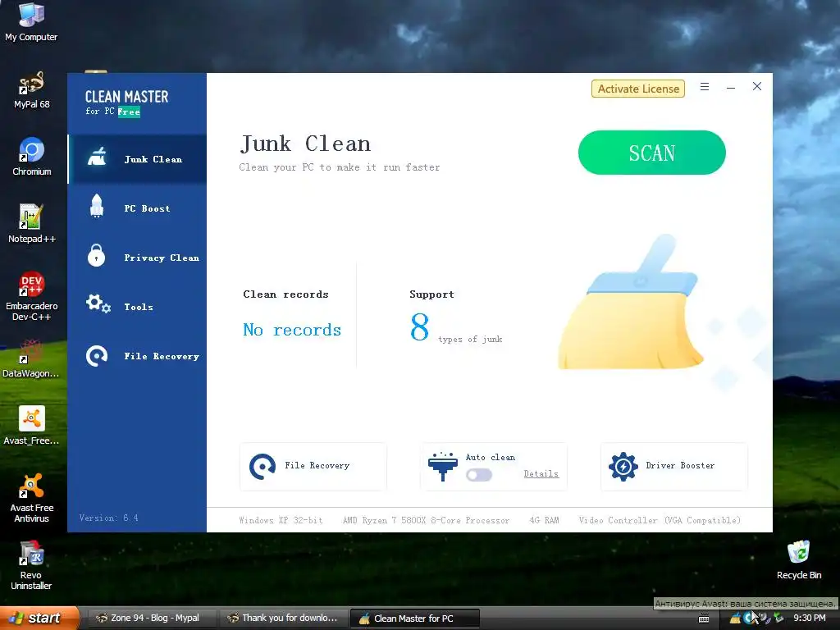Click the File Recovery card label
Screen dimensions: 840x630
317,466
